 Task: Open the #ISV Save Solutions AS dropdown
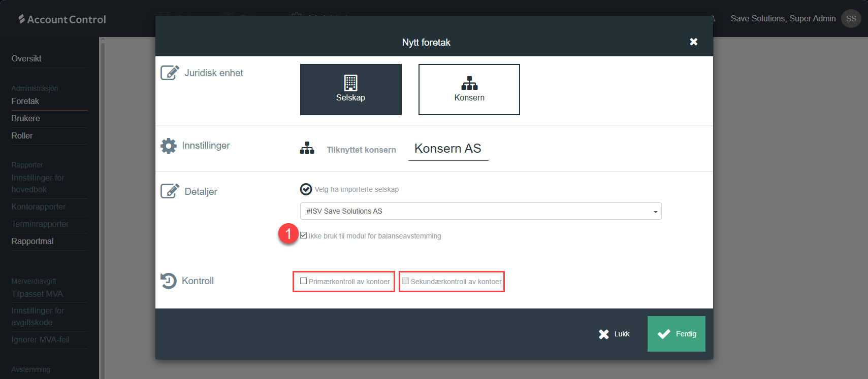pyautogui.click(x=480, y=211)
